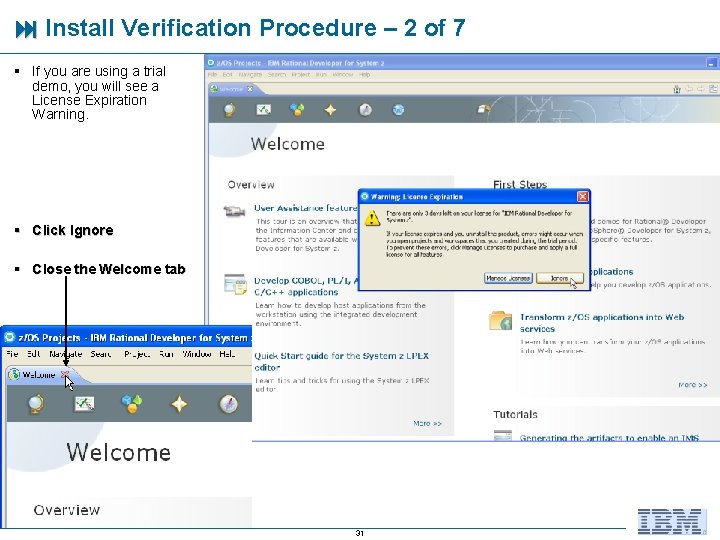The height and width of the screenshot is (540, 720).
Task: Close the Warning: License Expiration dialog
Action: [582, 197]
